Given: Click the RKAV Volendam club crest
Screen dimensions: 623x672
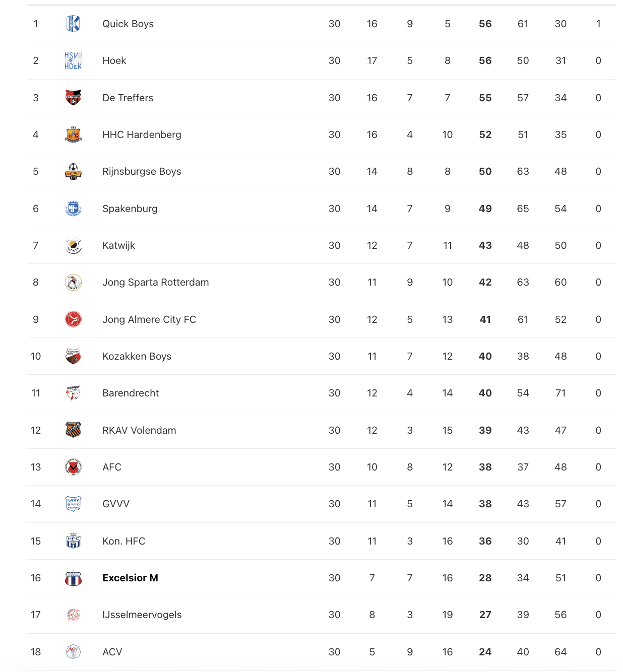Looking at the screenshot, I should pyautogui.click(x=73, y=430).
